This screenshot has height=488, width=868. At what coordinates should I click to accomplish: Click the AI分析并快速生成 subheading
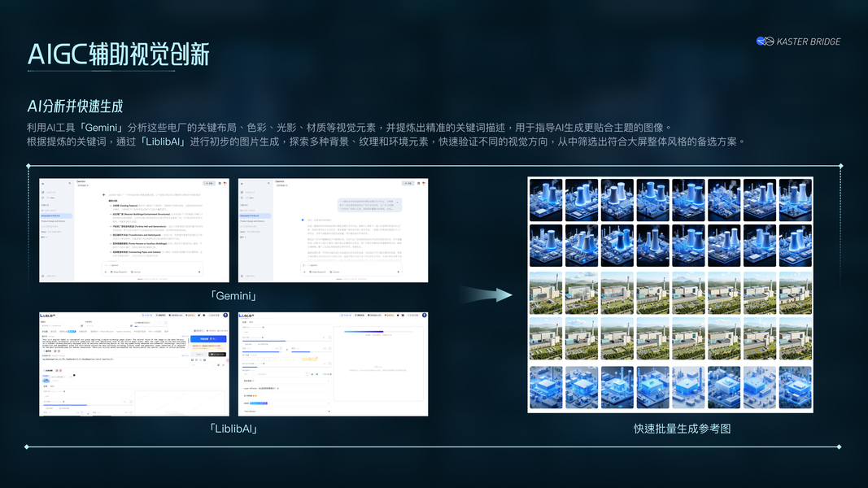[76, 106]
